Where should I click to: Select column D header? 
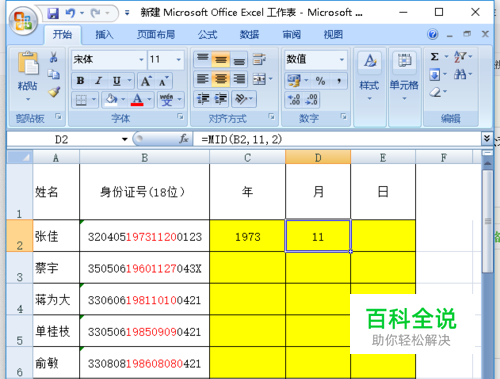tap(318, 157)
